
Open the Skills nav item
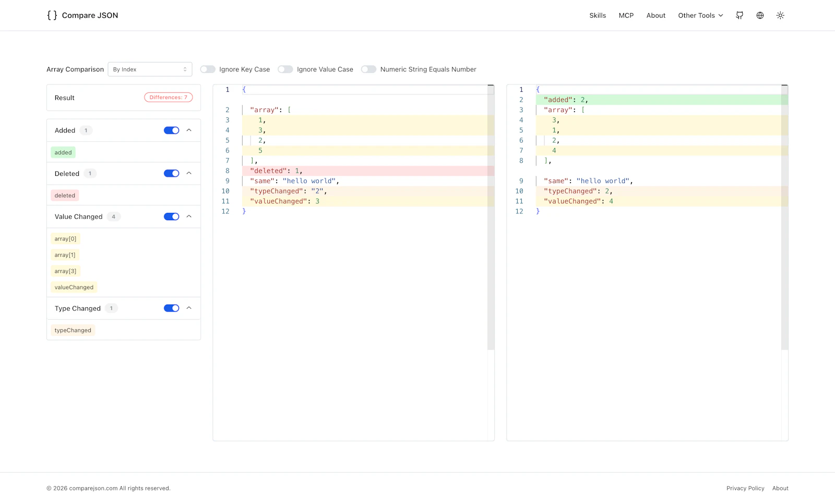(598, 16)
